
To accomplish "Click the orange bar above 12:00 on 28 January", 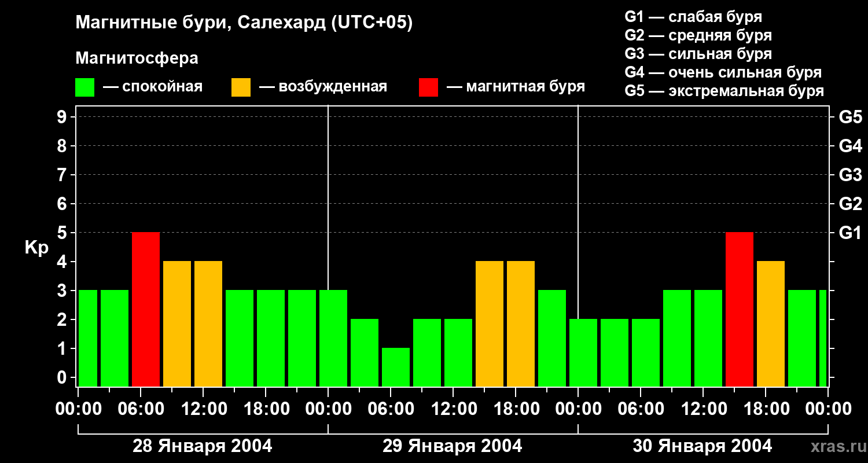I will coord(208,324).
